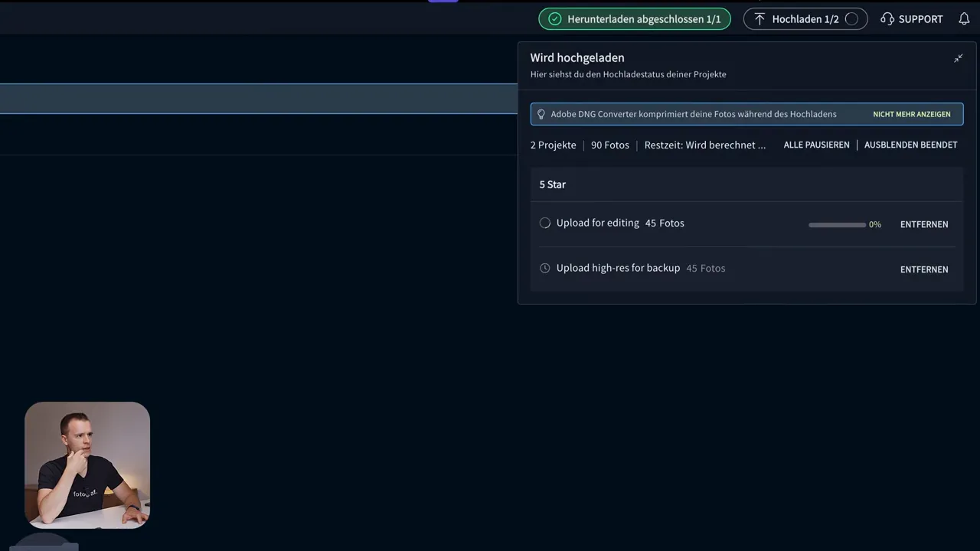Click the webcam overlay thumbnail
The image size is (980, 551).
pos(87,465)
